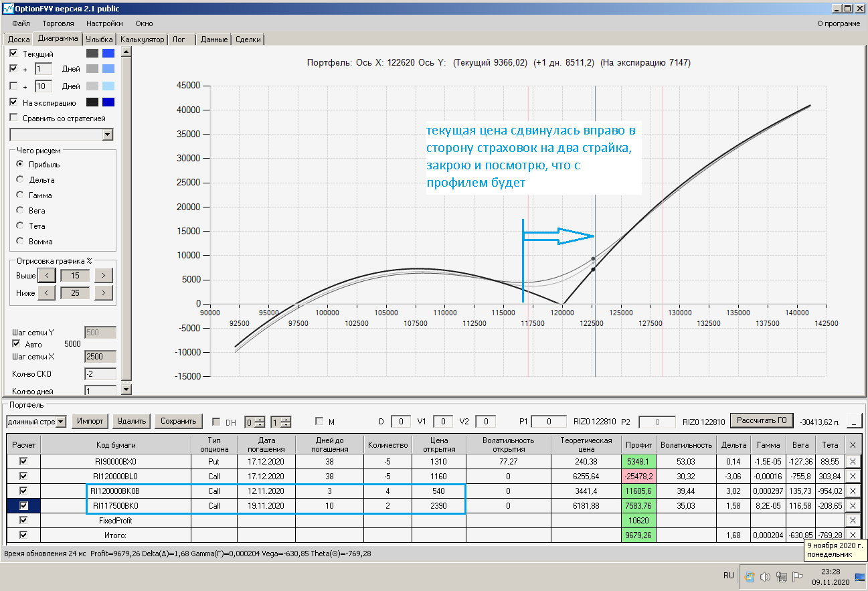
Task: Toggle the На экспирацию checkbox
Action: [13, 102]
